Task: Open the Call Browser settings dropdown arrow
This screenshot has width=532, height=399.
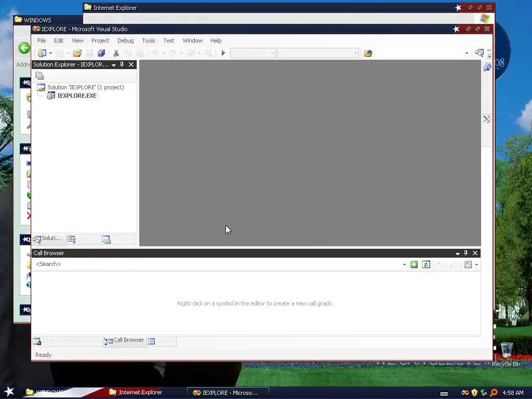Action: 477,264
